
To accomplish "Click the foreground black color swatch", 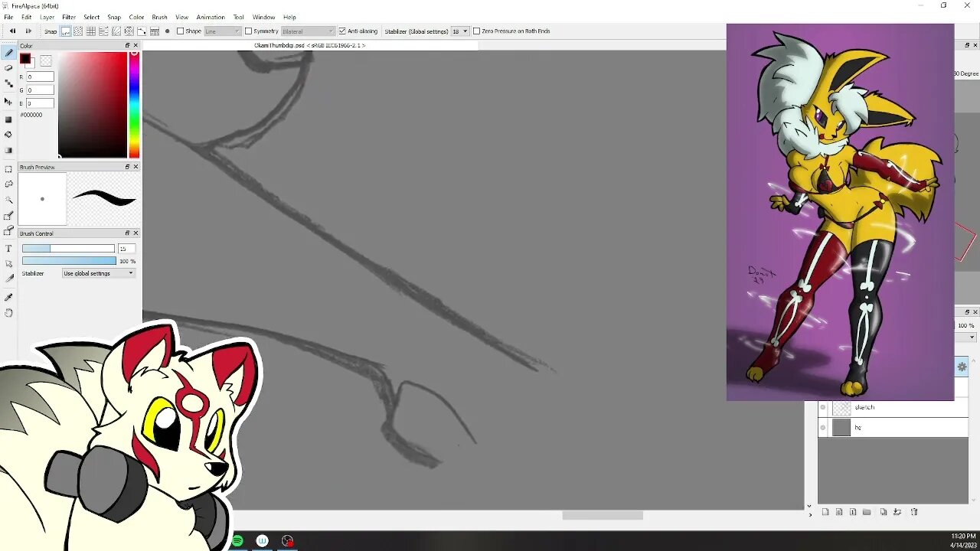I will [25, 59].
